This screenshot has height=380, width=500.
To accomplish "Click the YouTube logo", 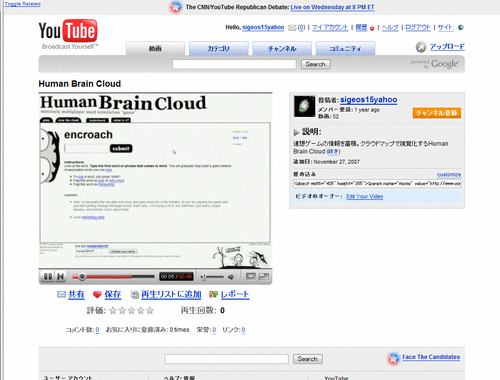I will pyautogui.click(x=68, y=34).
